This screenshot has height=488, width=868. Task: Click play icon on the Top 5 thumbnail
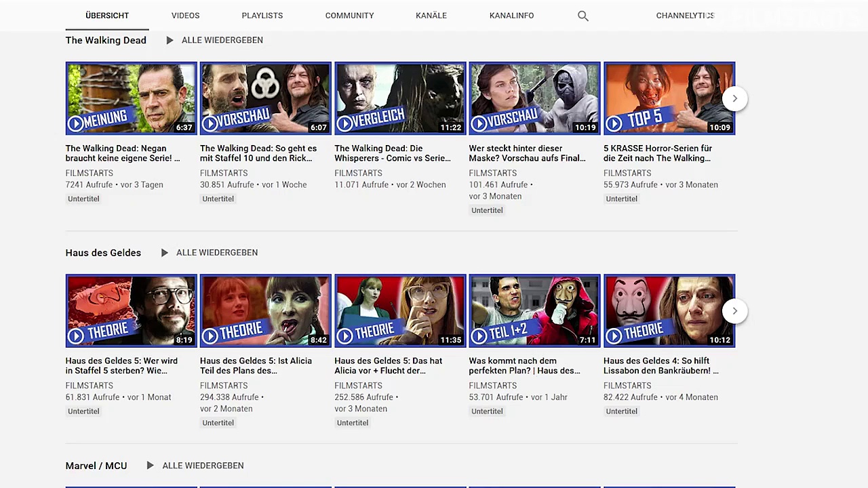pos(614,123)
